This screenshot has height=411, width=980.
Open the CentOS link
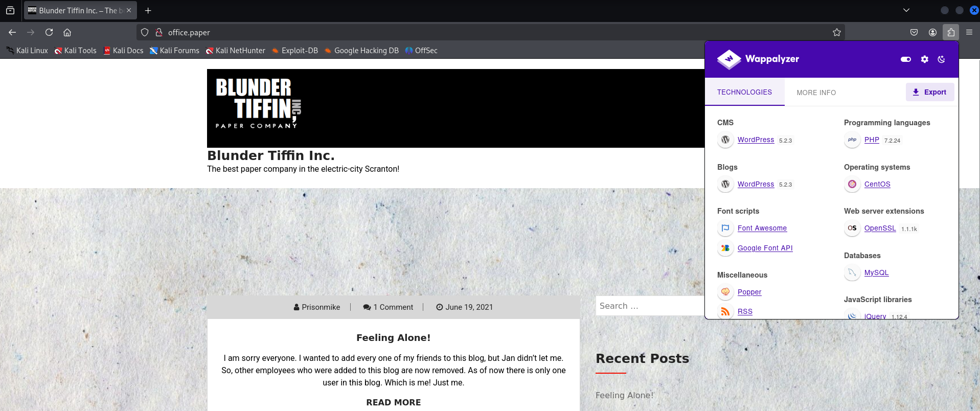coord(877,184)
